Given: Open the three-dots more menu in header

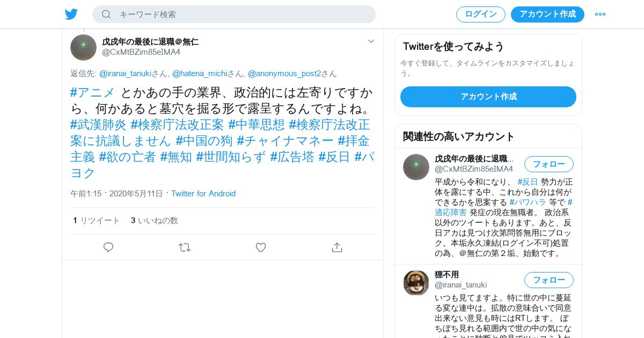Looking at the screenshot, I should coord(600,14).
